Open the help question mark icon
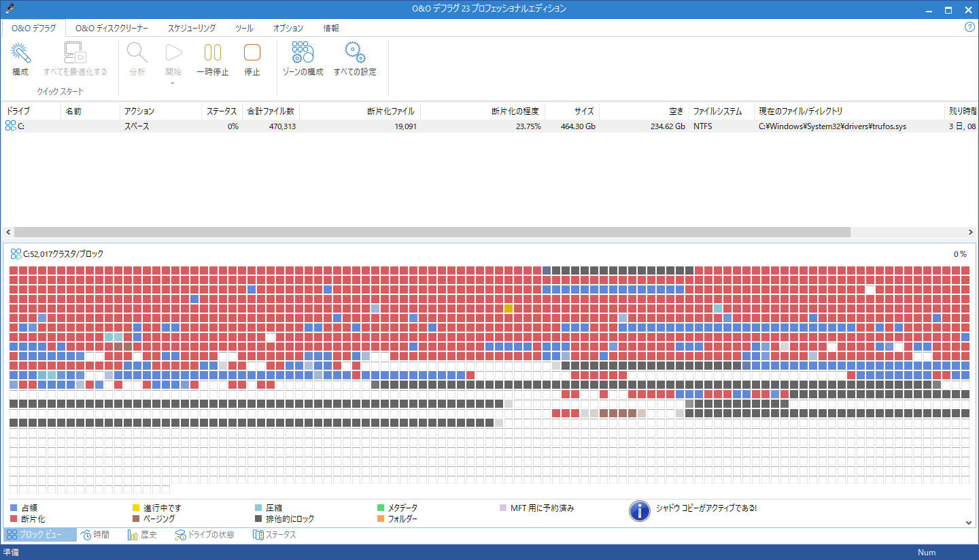This screenshot has height=560, width=979. tap(970, 27)
